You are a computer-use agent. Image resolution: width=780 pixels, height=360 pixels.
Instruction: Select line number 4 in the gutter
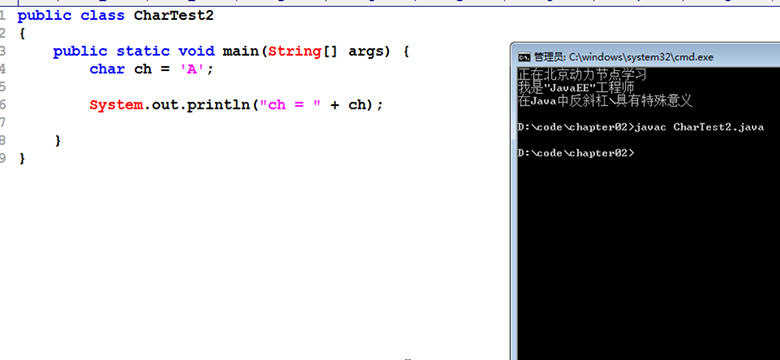2,69
